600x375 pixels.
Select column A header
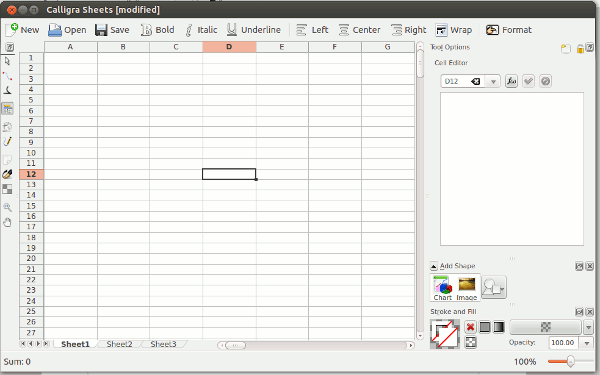[x=70, y=47]
